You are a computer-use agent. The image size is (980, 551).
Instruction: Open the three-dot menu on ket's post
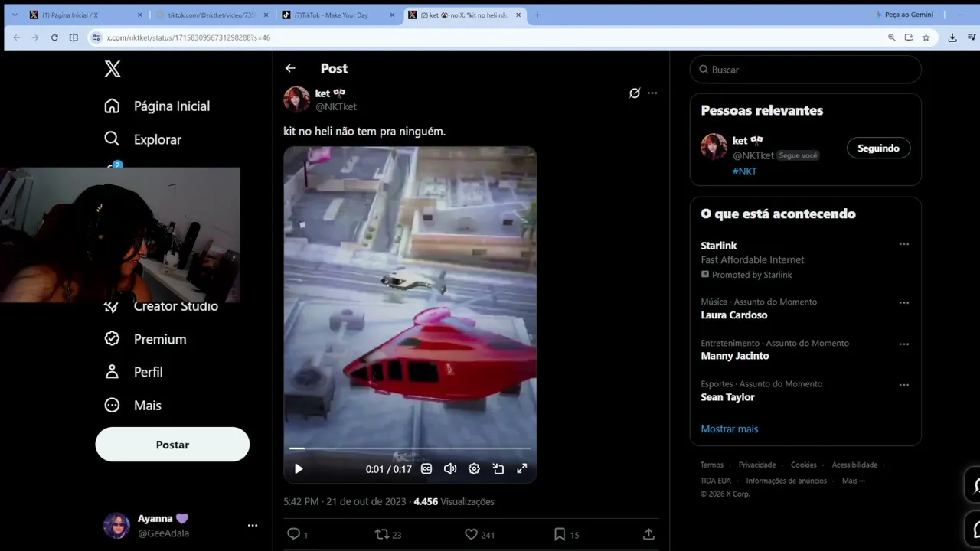(652, 93)
